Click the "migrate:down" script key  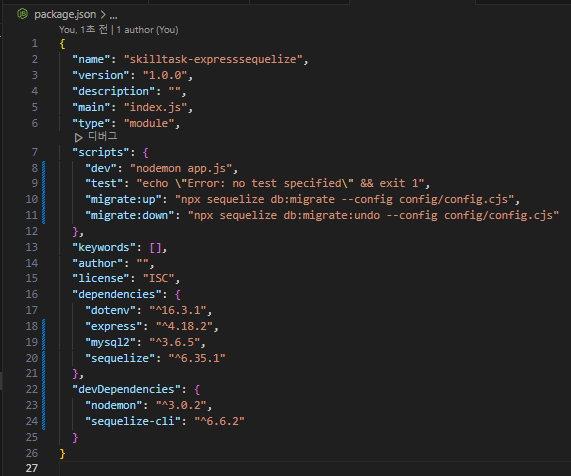(x=130, y=215)
